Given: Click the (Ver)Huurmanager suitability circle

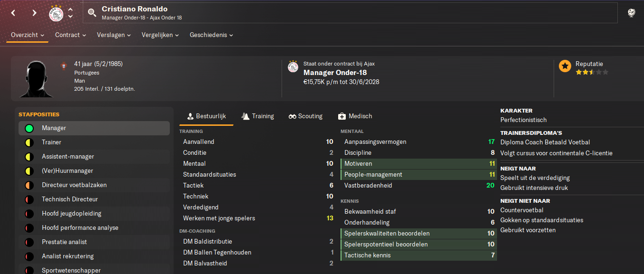Looking at the screenshot, I should (x=29, y=171).
